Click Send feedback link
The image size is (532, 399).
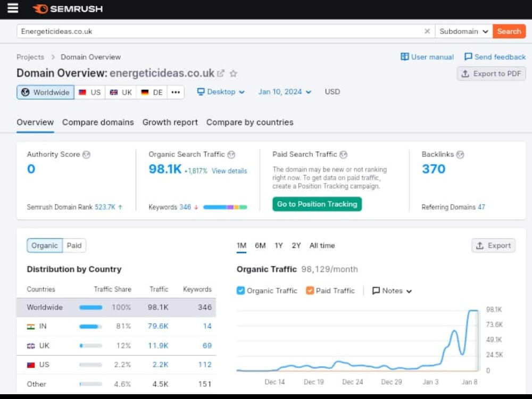pos(495,57)
